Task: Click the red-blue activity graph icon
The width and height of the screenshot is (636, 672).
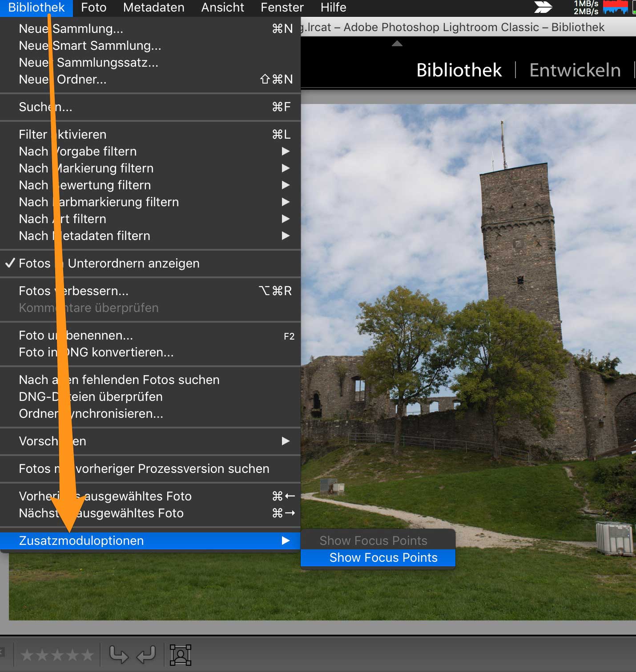Action: 615,7
